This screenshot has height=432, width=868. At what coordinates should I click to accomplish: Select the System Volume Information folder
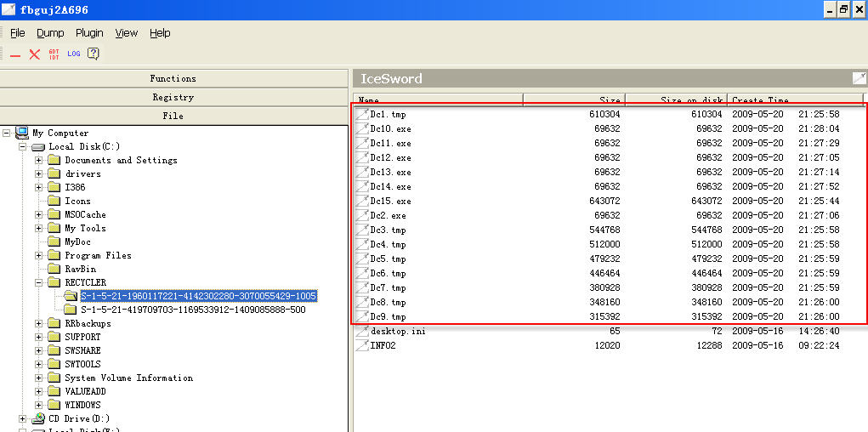click(x=128, y=378)
